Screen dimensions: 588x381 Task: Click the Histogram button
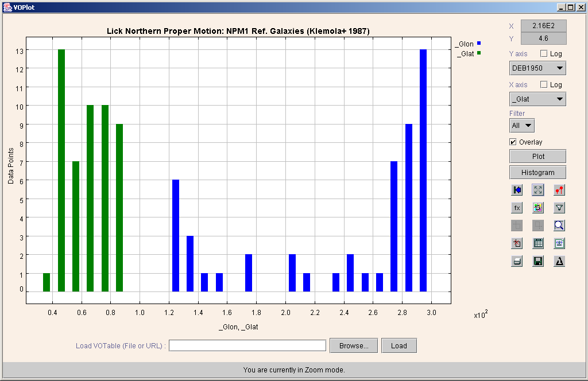point(537,172)
